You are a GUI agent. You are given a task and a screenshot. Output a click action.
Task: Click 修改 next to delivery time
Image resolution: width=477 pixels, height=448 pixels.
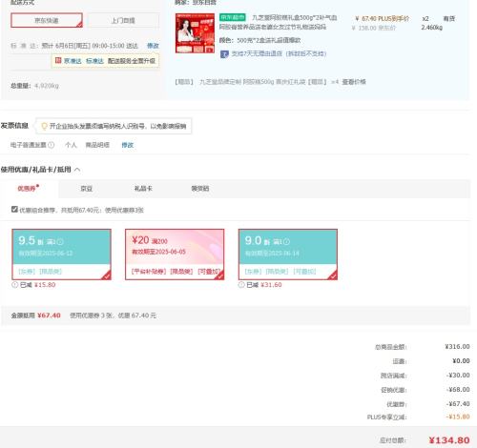153,46
